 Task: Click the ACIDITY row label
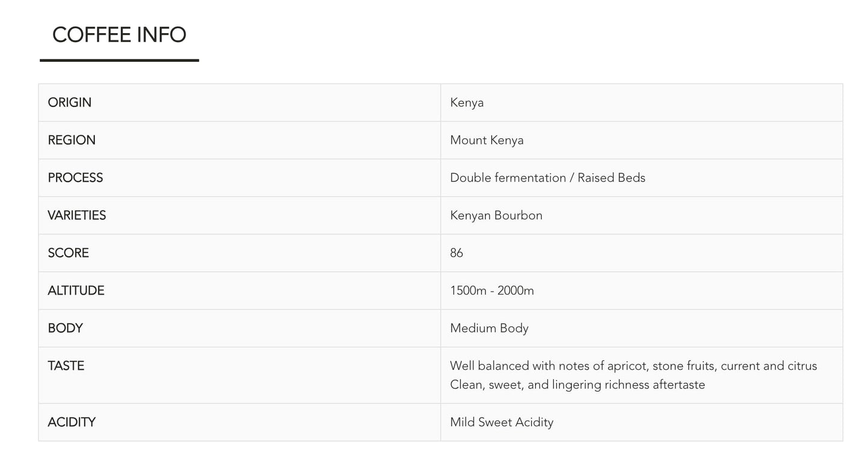point(71,422)
